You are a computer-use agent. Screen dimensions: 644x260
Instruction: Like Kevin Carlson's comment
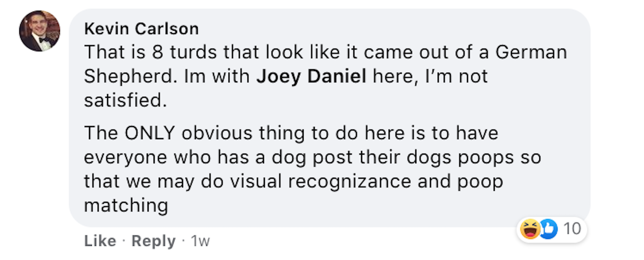pos(100,241)
